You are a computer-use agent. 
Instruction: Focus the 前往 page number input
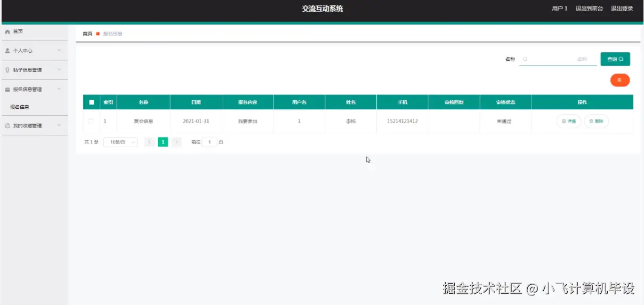(210, 142)
